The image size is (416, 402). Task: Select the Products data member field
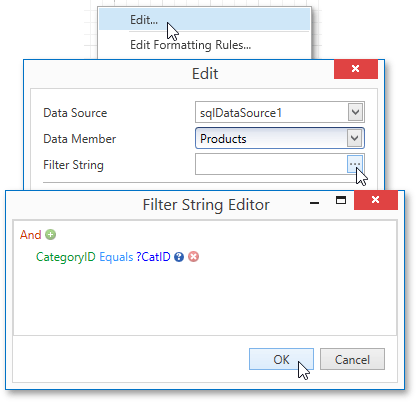point(280,138)
